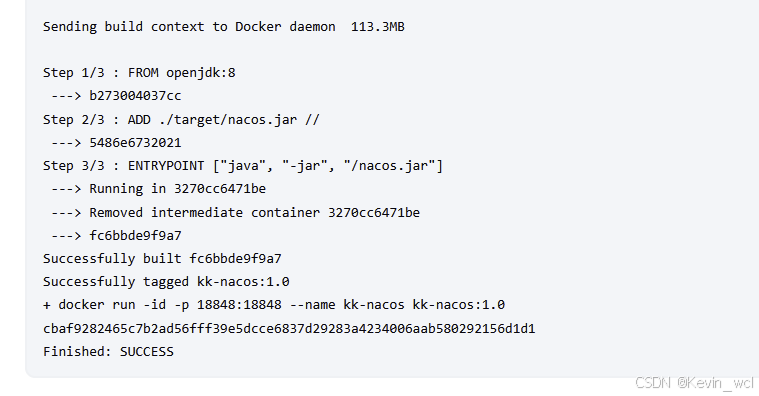Click layer ID 5486e6732021
This screenshot has height=396, width=759.
[135, 143]
